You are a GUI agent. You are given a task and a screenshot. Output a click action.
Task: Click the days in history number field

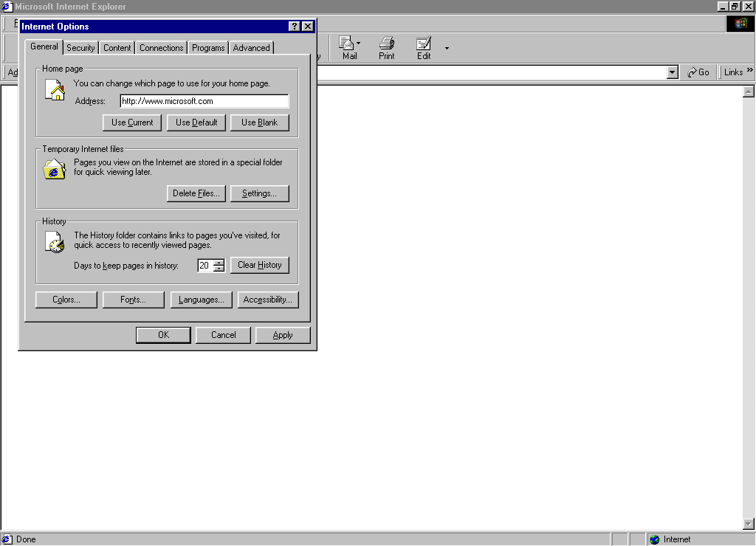(x=205, y=266)
